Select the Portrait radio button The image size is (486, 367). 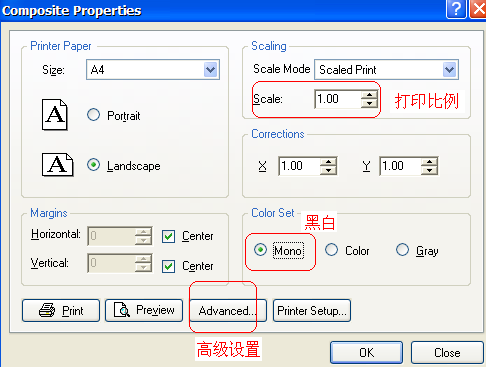point(93,115)
